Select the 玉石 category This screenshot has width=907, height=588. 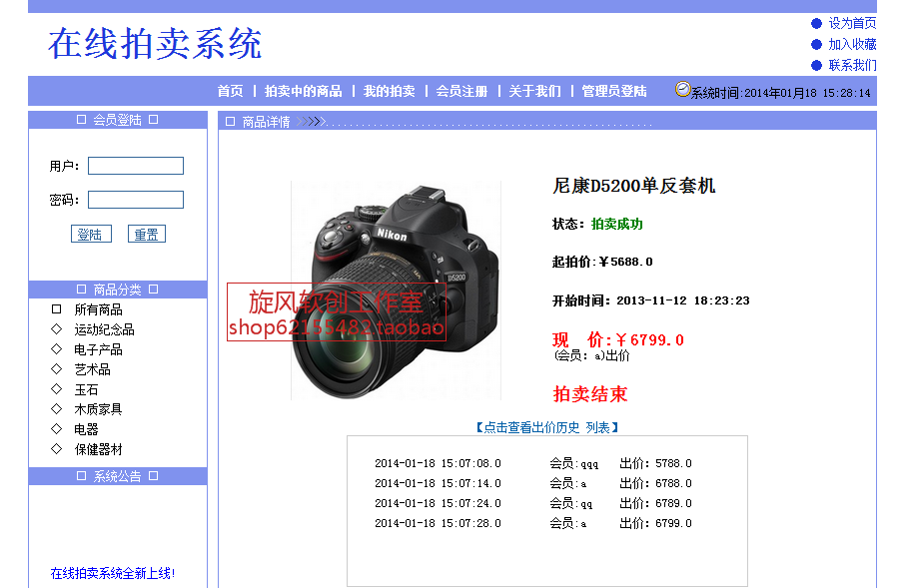coord(86,389)
